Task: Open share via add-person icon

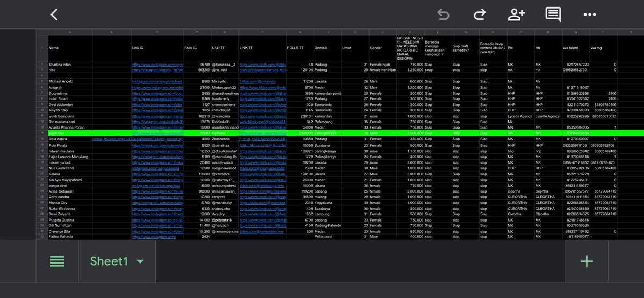Action: click(x=516, y=15)
